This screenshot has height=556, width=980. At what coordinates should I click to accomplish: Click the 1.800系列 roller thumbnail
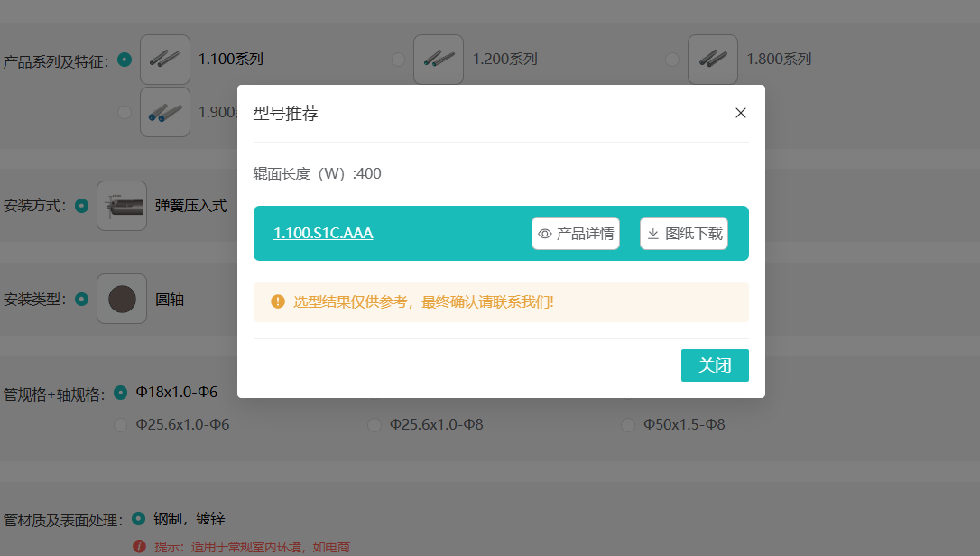(x=713, y=60)
